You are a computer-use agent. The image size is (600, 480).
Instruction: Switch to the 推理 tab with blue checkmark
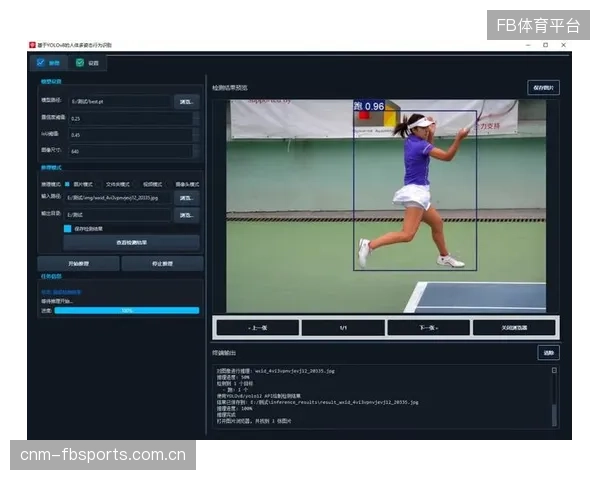pyautogui.click(x=49, y=63)
